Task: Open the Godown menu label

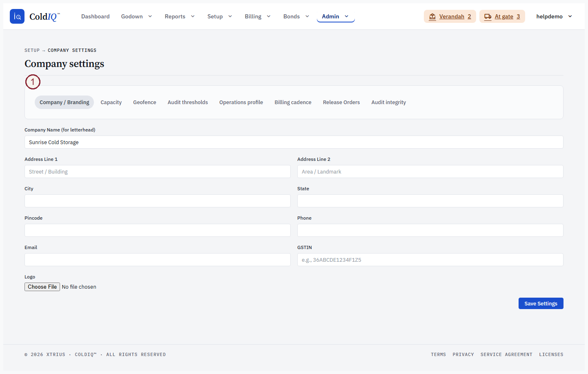Action: pos(132,16)
